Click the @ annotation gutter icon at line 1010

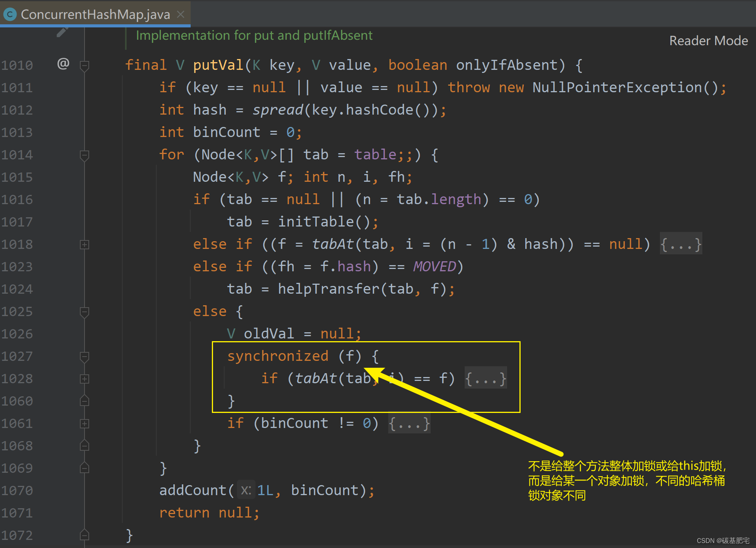[x=63, y=64]
